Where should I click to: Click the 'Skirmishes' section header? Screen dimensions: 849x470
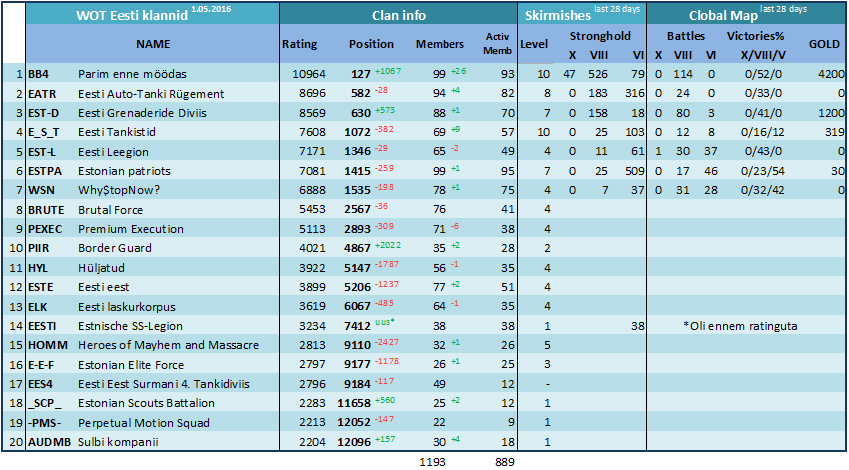pos(558,16)
